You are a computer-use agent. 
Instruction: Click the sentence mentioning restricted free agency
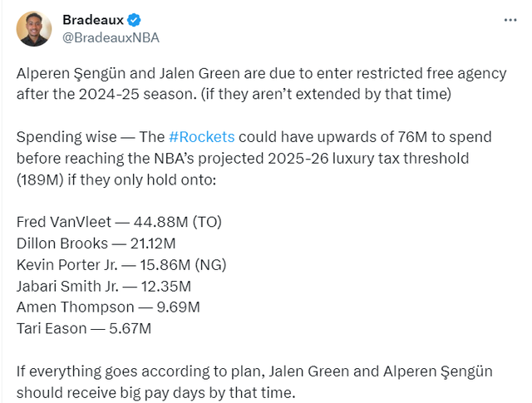click(261, 83)
